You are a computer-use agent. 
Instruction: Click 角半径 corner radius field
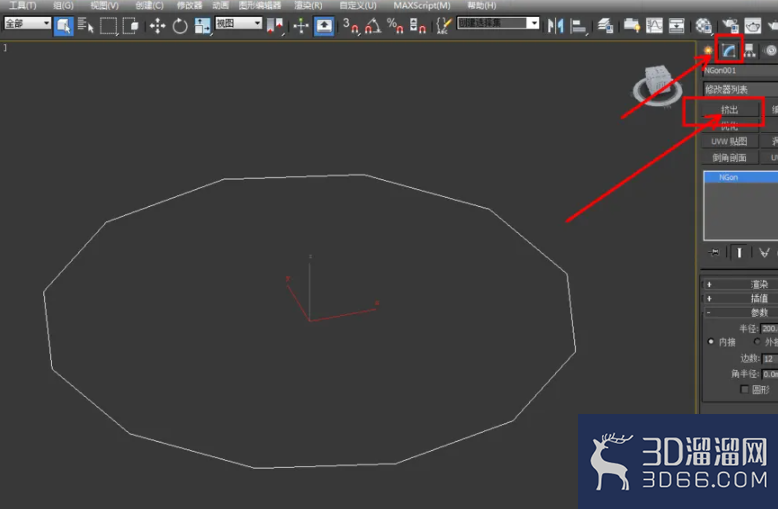769,374
